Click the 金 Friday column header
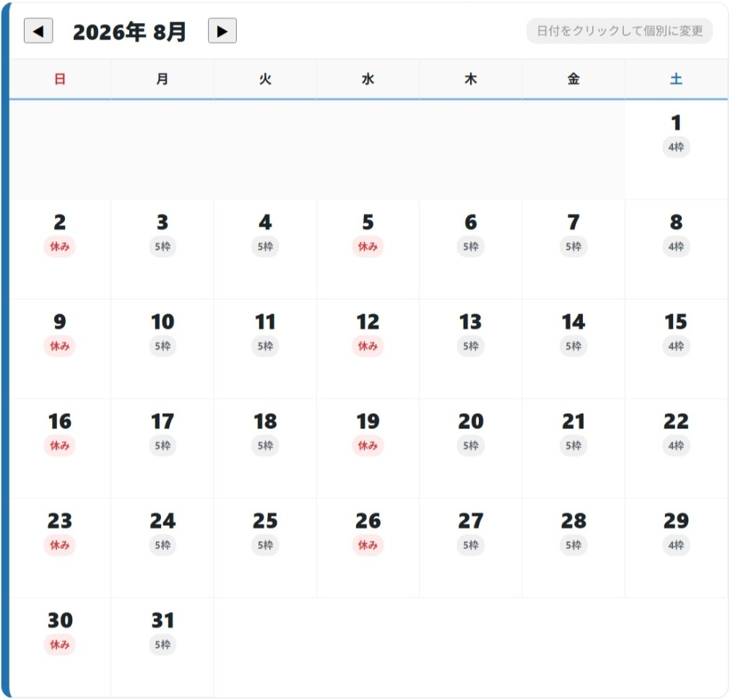 pyautogui.click(x=573, y=79)
